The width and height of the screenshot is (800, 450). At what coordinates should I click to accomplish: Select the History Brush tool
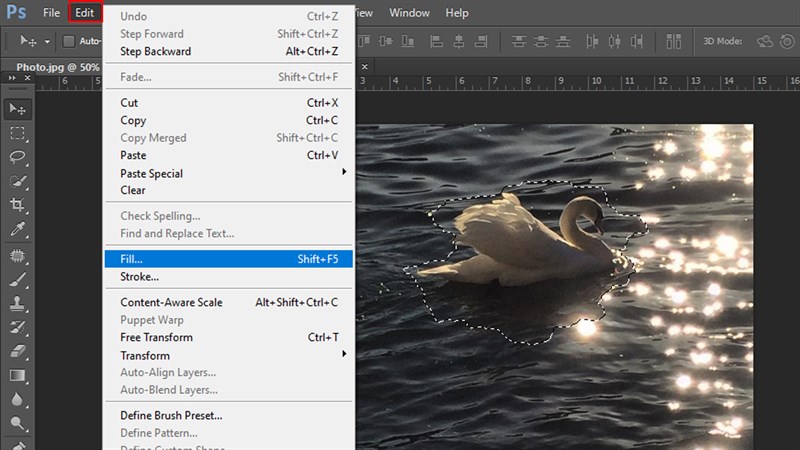(17, 327)
